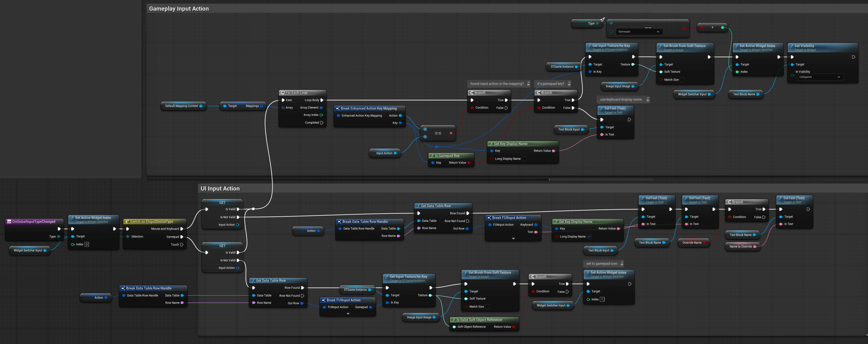Image resolution: width=868 pixels, height=344 pixels.
Task: Click the For Each Loop node icon
Action: click(x=283, y=93)
